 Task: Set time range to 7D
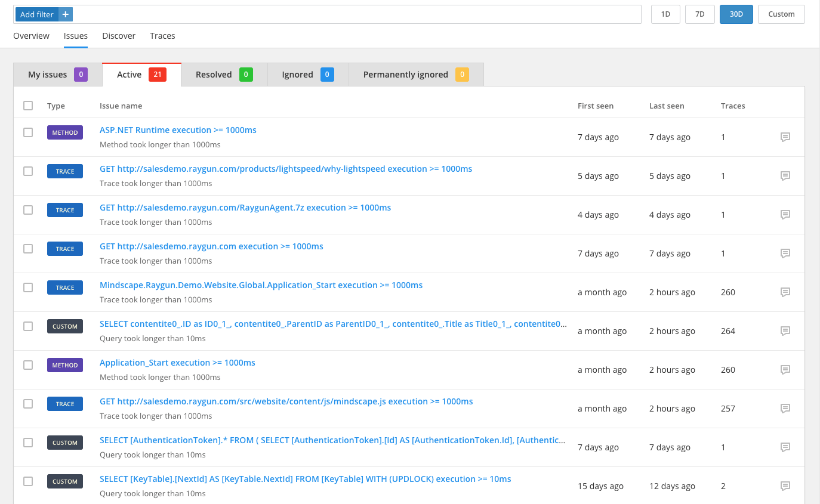(x=700, y=14)
